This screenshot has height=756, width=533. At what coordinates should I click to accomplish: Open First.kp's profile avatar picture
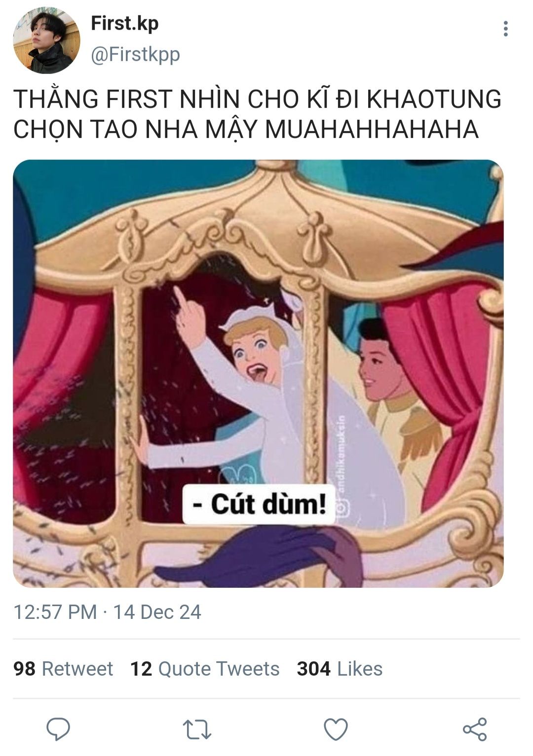(46, 40)
